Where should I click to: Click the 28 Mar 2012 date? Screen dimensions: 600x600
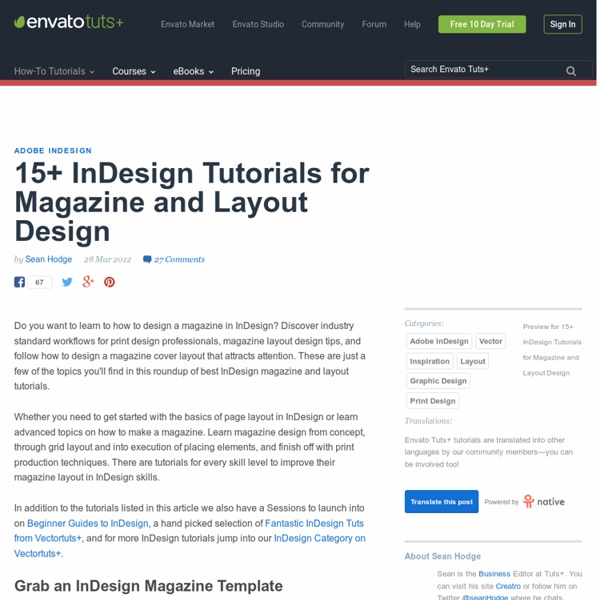[x=108, y=259]
